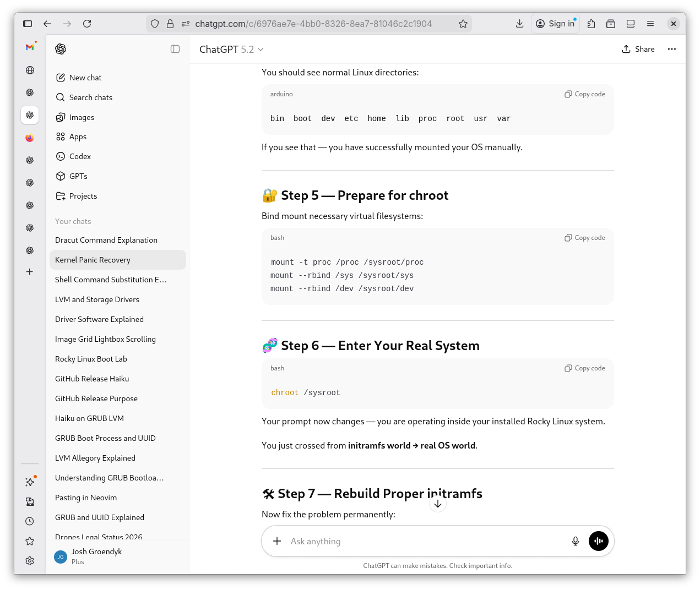The width and height of the screenshot is (700, 590).
Task: Add attachment with the plus icon
Action: 277,541
